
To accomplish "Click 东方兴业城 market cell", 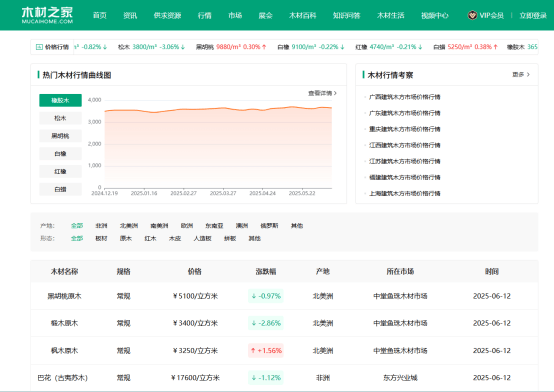I will click(400, 378).
